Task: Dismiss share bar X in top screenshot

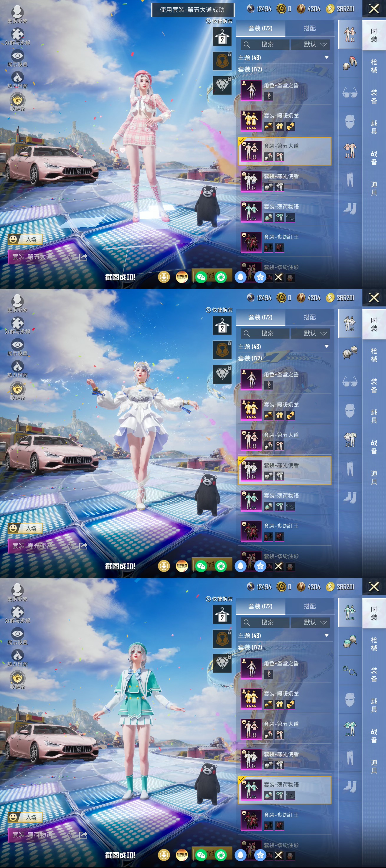Action: click(278, 277)
